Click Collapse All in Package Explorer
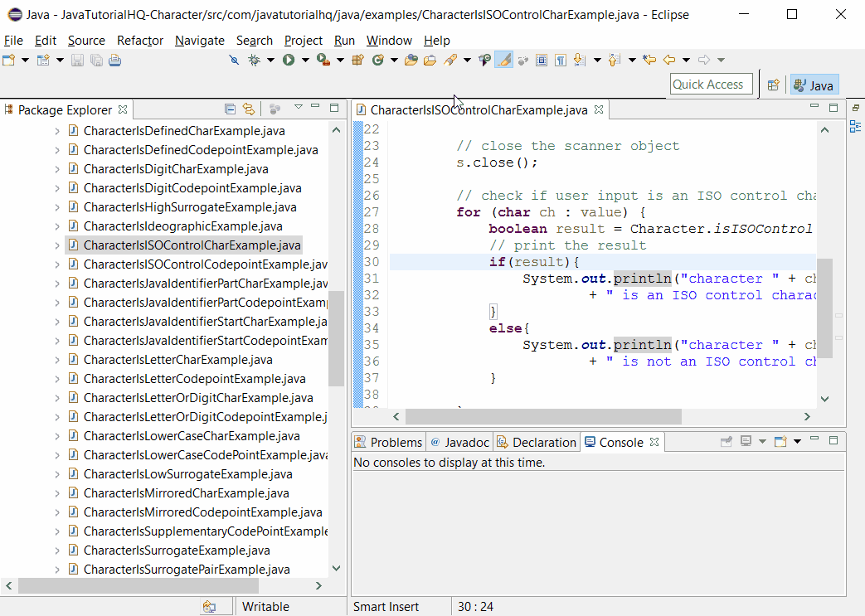Screen dimensions: 865x616 coord(230,109)
